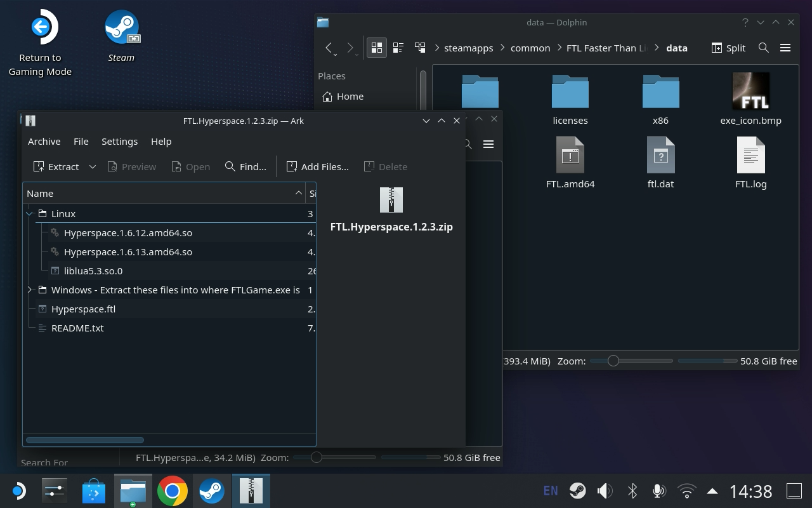Adjust zoom slider in Dolphin data window

[631, 361]
